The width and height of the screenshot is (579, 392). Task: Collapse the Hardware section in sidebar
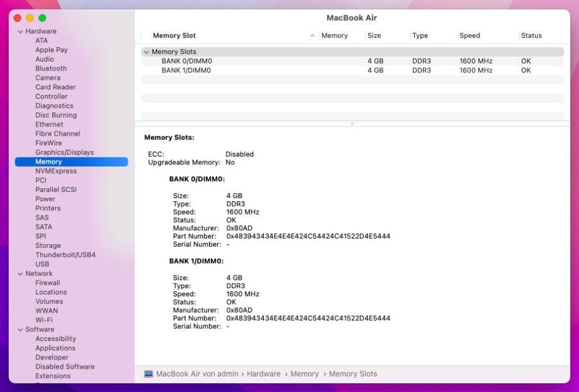tap(20, 31)
